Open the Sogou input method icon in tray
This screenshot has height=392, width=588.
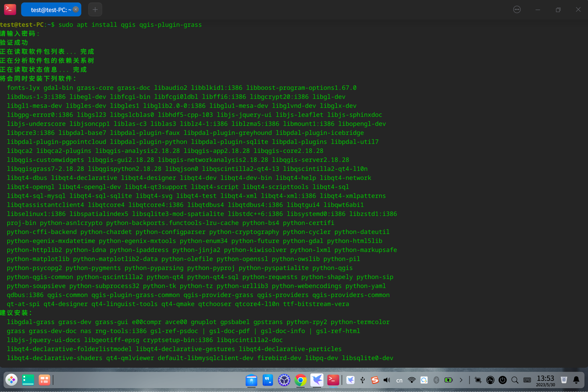pyautogui.click(x=375, y=380)
